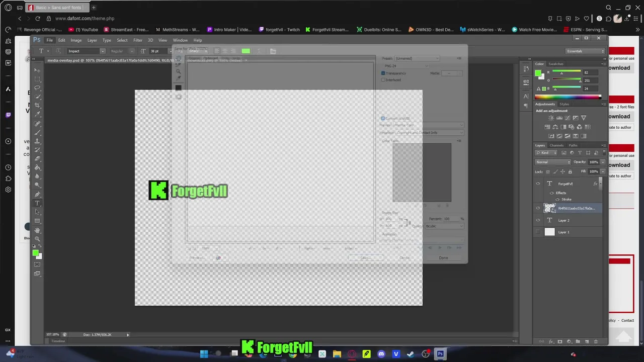The width and height of the screenshot is (644, 362).
Task: Click Done in the Save for Web dialog
Action: [443, 258]
